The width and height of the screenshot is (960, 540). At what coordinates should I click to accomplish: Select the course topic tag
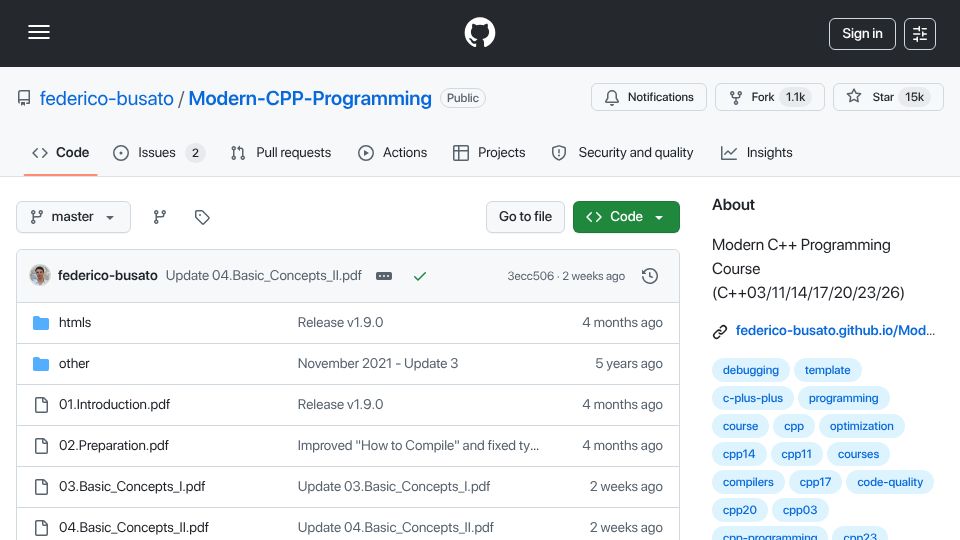click(x=740, y=426)
